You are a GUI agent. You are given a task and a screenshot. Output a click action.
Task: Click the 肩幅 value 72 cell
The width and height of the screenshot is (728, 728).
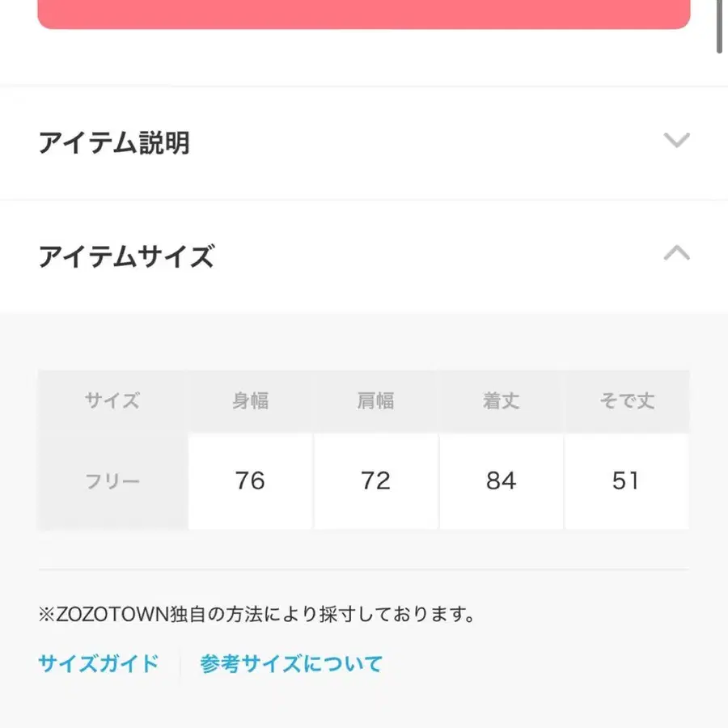coord(375,481)
